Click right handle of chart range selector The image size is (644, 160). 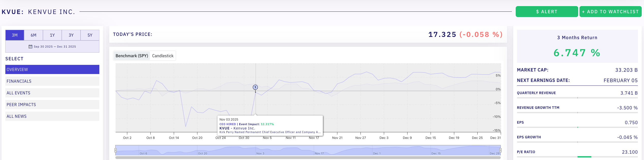501,150
